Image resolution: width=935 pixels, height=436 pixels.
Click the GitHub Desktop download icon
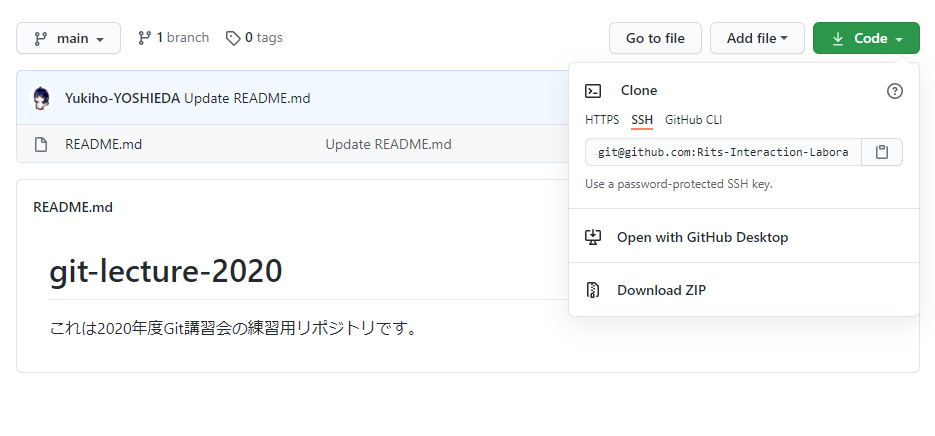(593, 237)
